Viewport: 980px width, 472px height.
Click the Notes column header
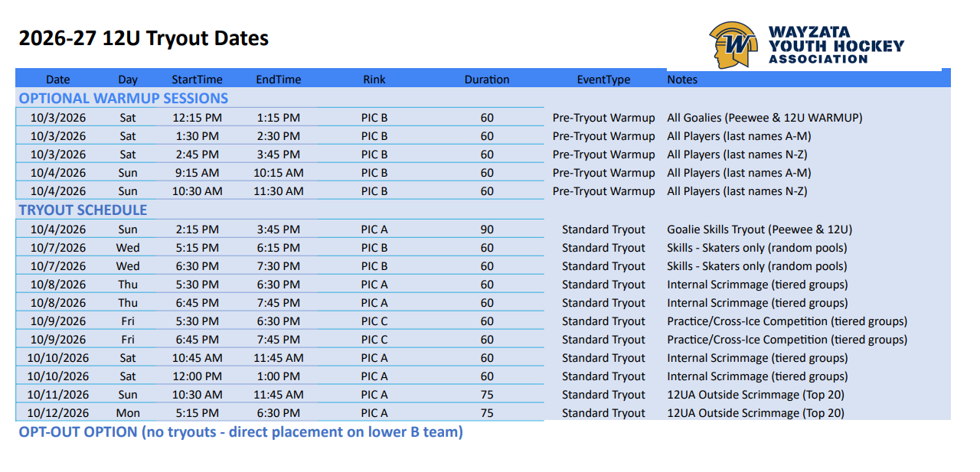click(x=682, y=80)
